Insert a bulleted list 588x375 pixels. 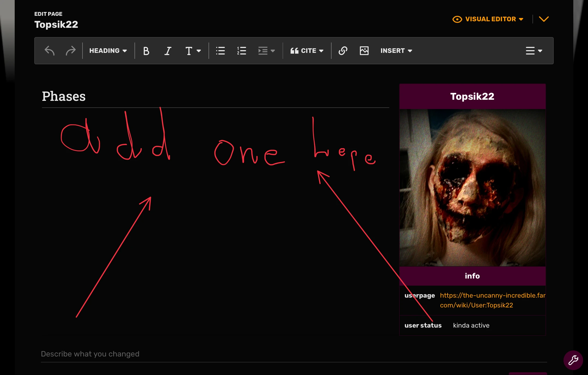pos(220,51)
